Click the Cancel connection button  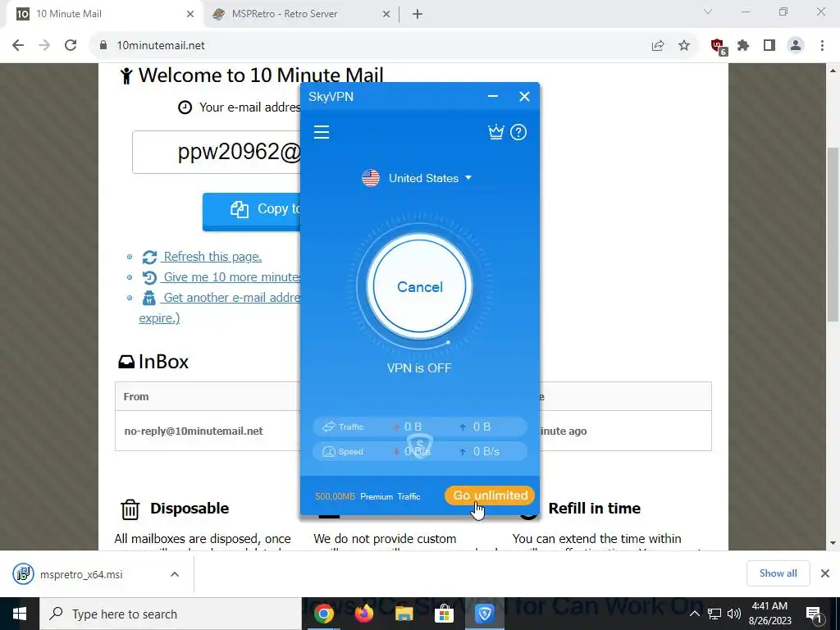(x=419, y=286)
